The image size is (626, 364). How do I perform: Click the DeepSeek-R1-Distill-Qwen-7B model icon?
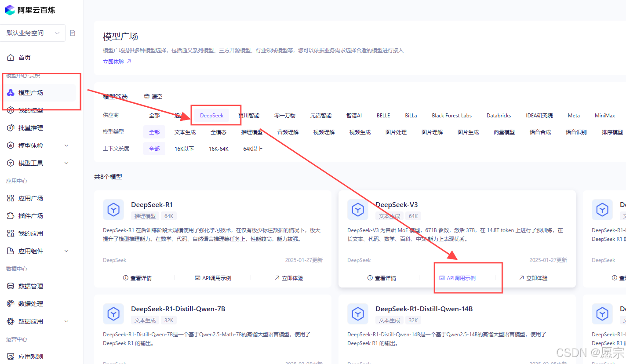click(113, 314)
